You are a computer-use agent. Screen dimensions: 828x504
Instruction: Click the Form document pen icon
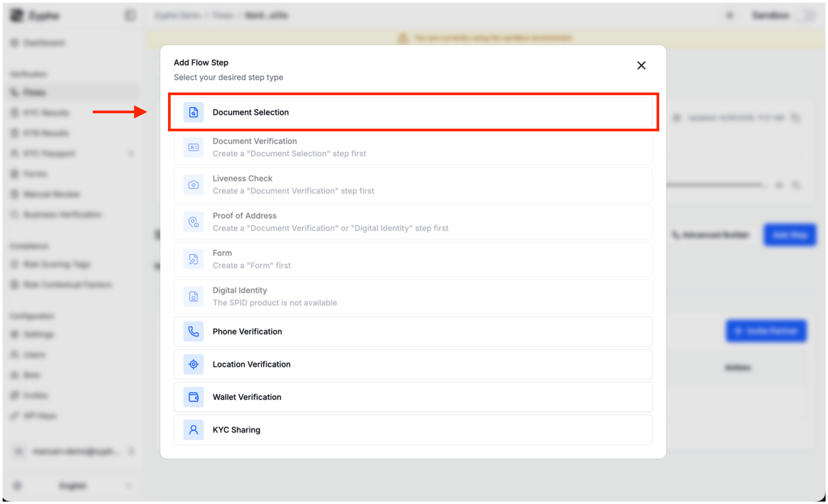[194, 259]
